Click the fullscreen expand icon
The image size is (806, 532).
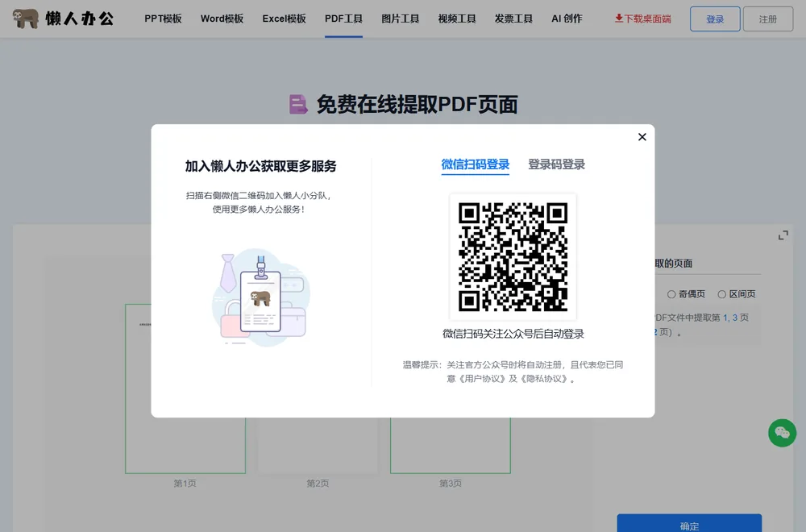pyautogui.click(x=783, y=235)
